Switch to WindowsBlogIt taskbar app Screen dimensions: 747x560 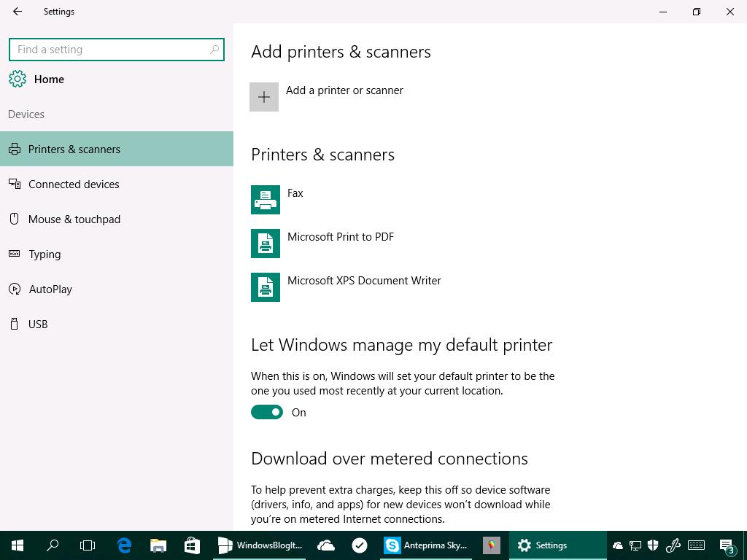(260, 545)
